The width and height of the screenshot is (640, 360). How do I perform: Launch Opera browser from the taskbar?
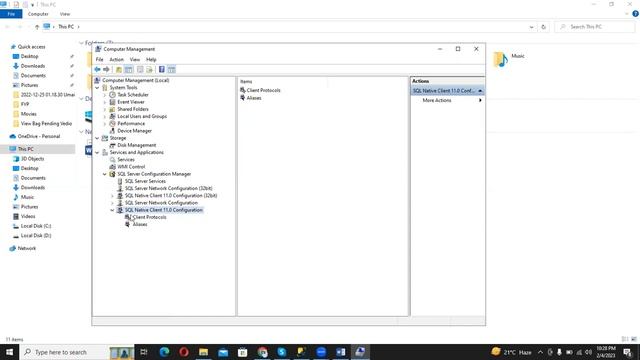pos(184,352)
